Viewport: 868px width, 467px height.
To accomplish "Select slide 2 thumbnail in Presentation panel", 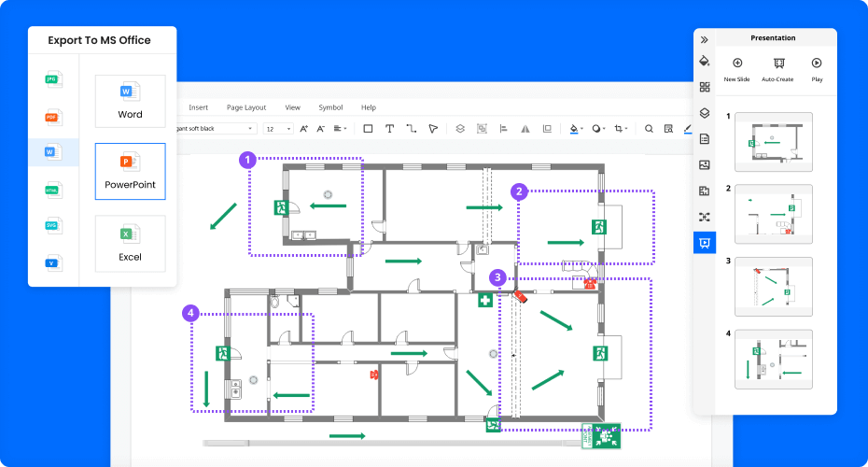I will point(773,214).
